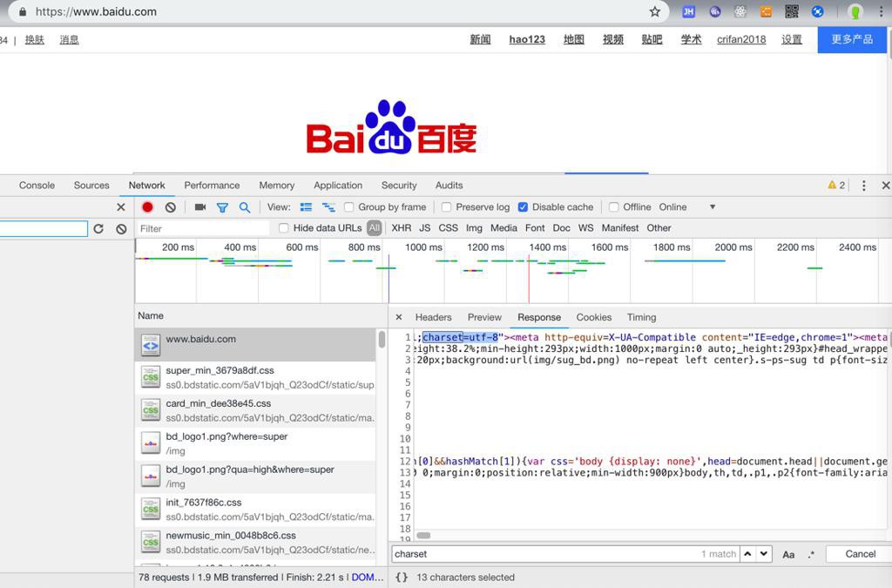The height and width of the screenshot is (588, 892).
Task: Filter requests by JS
Action: (425, 228)
